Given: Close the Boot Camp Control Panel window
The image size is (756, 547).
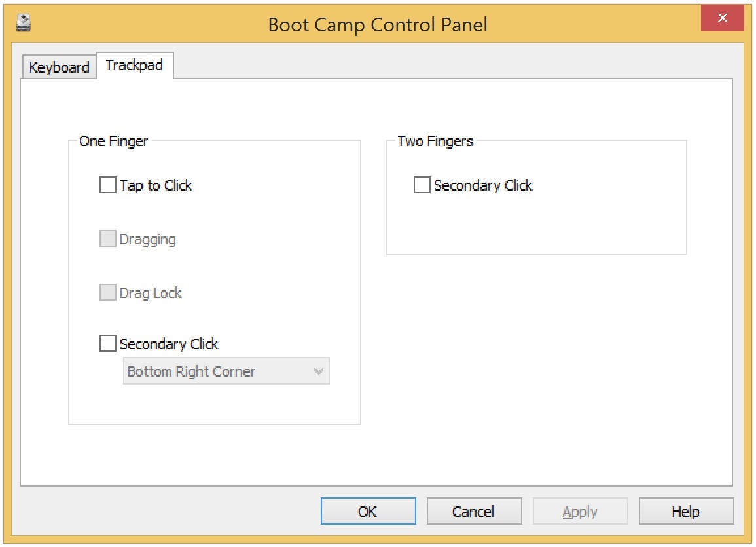Looking at the screenshot, I should pyautogui.click(x=722, y=18).
